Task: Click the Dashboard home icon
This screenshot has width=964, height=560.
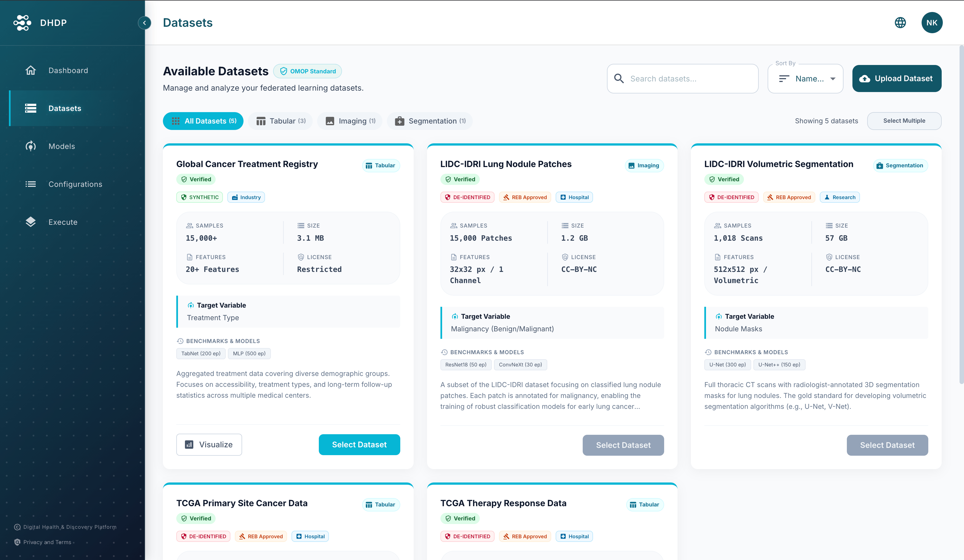Action: 31,70
